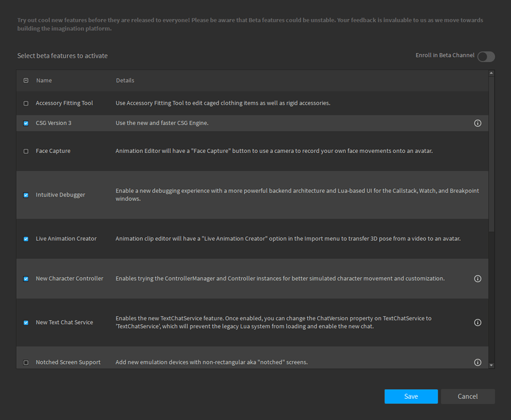Click the 'Enroll in Beta Channel' label
The height and width of the screenshot is (420, 511).
tap(445, 55)
